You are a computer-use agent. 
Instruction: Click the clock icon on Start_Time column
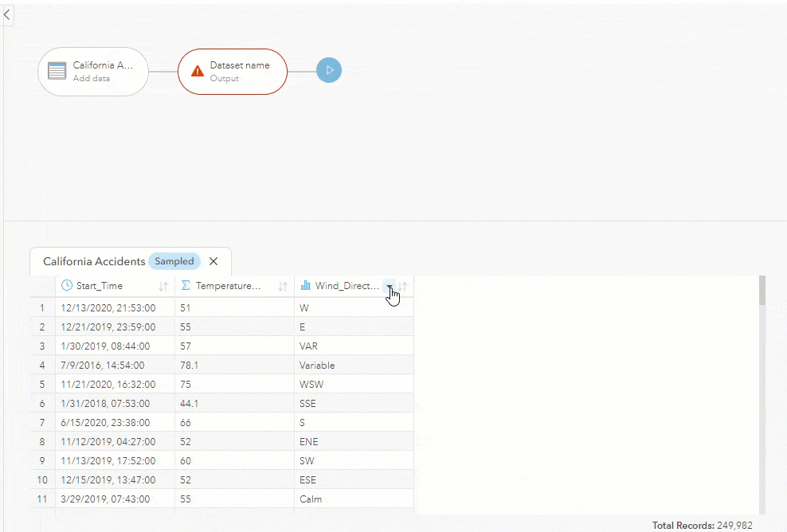tap(65, 285)
